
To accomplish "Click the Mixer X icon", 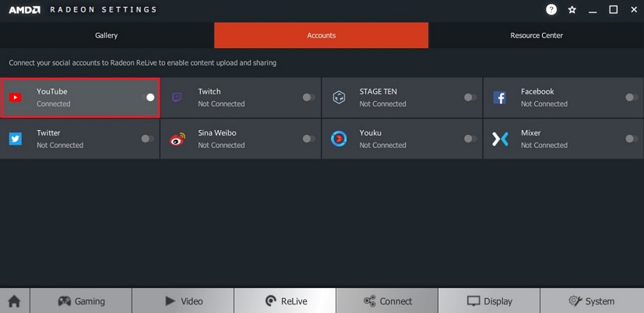I will coord(500,139).
